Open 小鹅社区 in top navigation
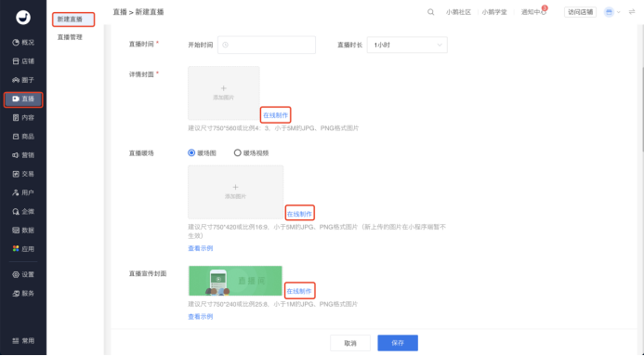 pos(458,12)
